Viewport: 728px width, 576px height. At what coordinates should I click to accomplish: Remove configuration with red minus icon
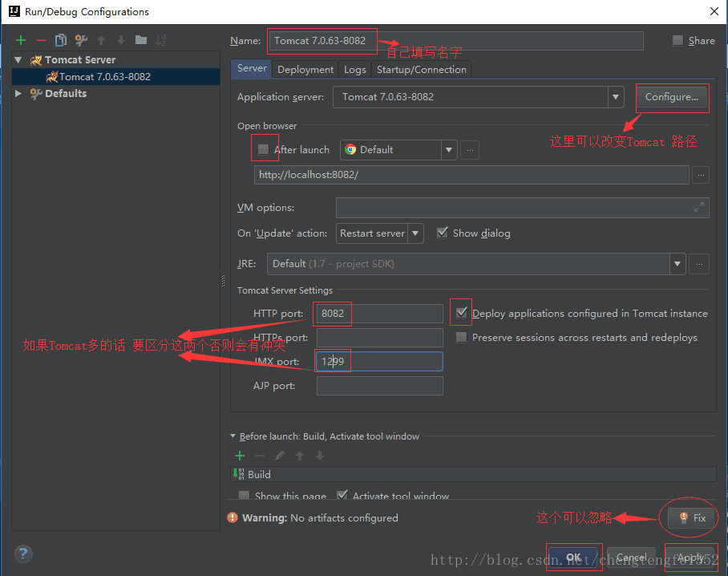point(41,40)
